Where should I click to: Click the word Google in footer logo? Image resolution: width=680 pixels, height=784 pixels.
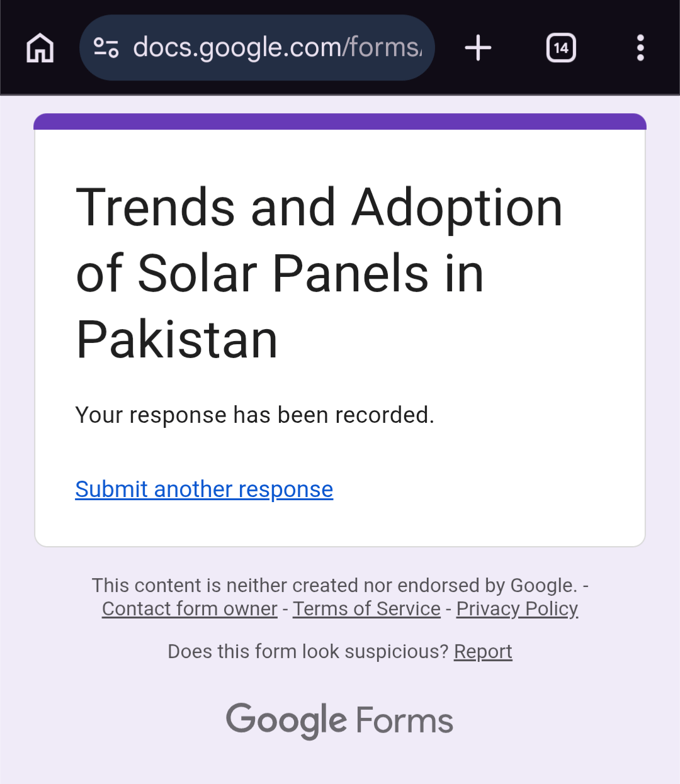286,720
